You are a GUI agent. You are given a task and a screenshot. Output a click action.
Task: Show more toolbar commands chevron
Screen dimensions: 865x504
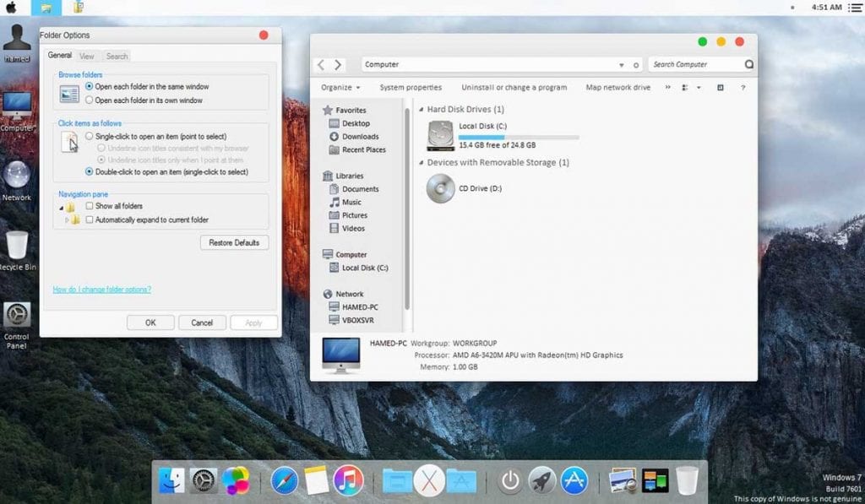point(668,87)
